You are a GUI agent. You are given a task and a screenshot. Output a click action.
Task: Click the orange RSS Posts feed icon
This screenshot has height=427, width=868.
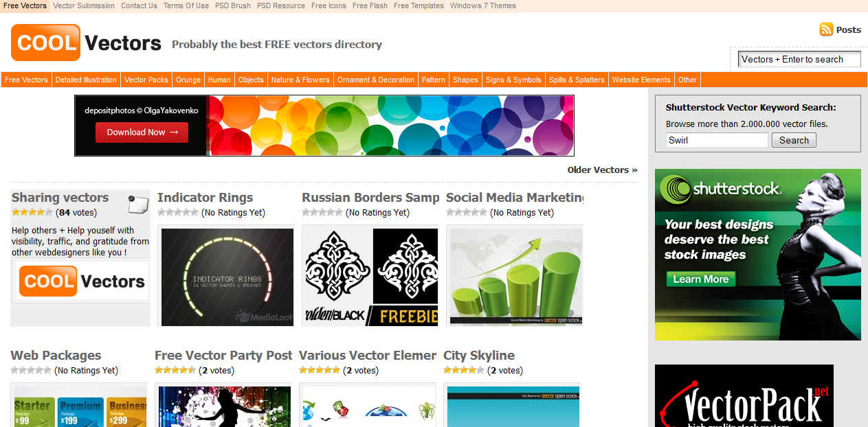(x=826, y=30)
